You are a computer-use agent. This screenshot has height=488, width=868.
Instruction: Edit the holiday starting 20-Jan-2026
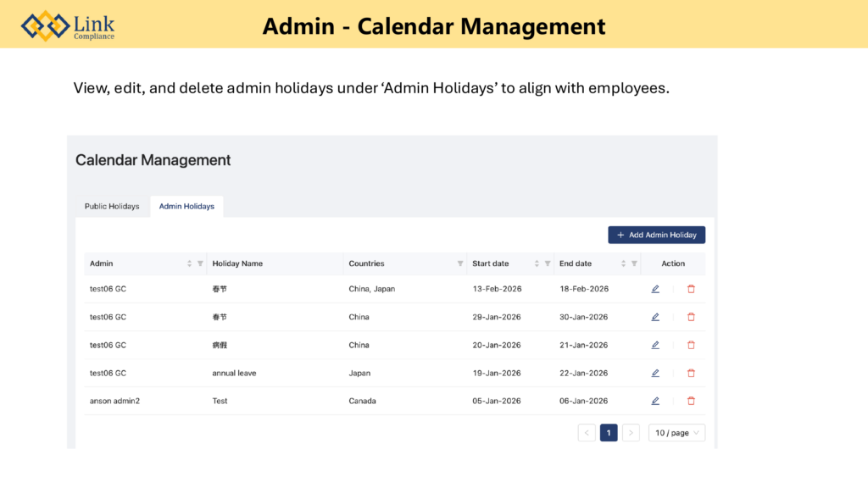pyautogui.click(x=655, y=345)
